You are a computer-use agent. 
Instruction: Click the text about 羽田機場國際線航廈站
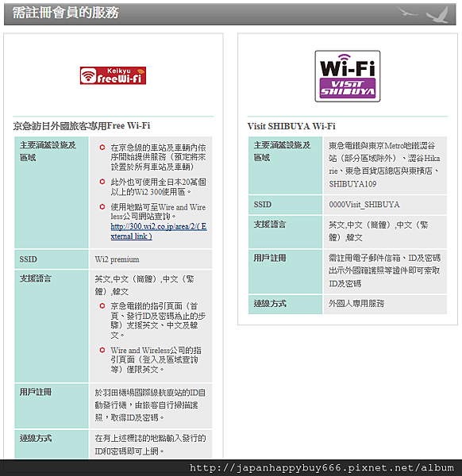tap(150, 405)
